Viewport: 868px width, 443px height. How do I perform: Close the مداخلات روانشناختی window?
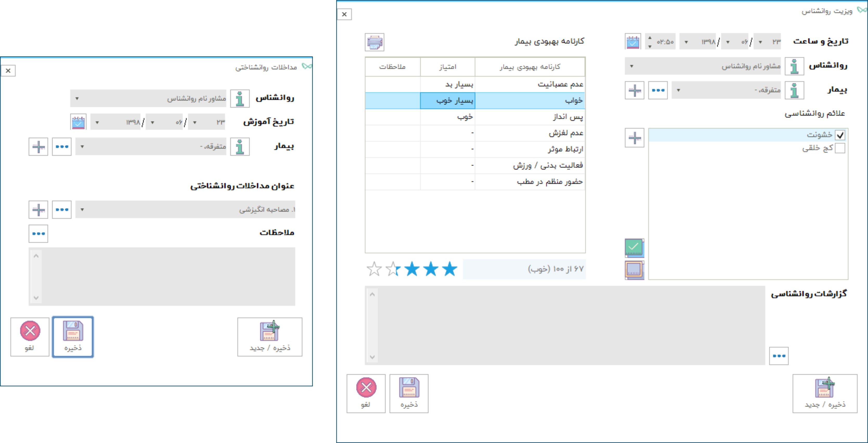coord(8,71)
